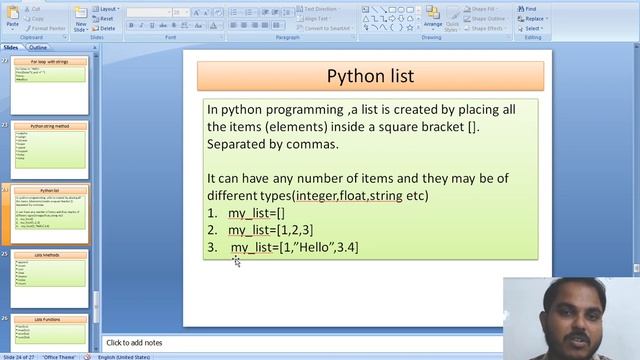Switch to the Outline tab in the pane
Screen dimensions: 640x360
click(x=38, y=47)
